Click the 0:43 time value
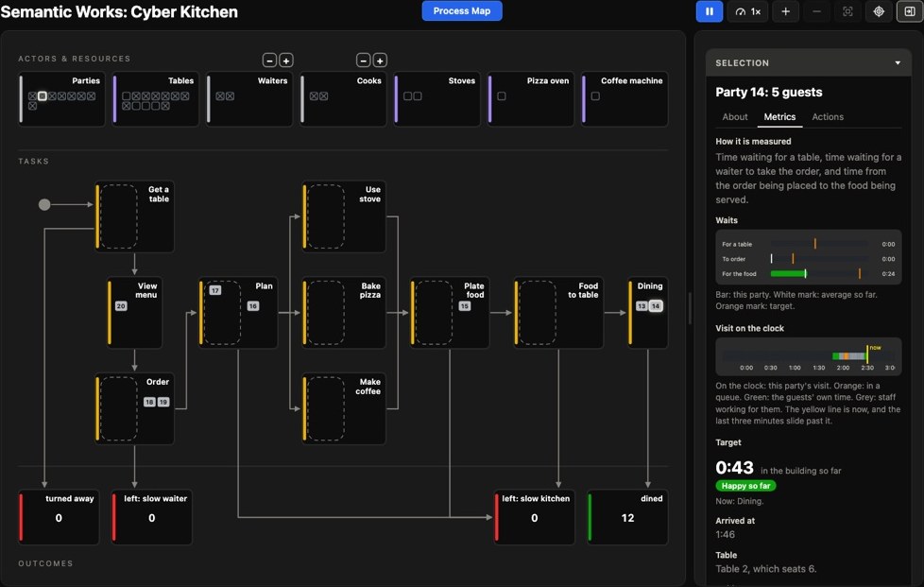 [x=734, y=467]
